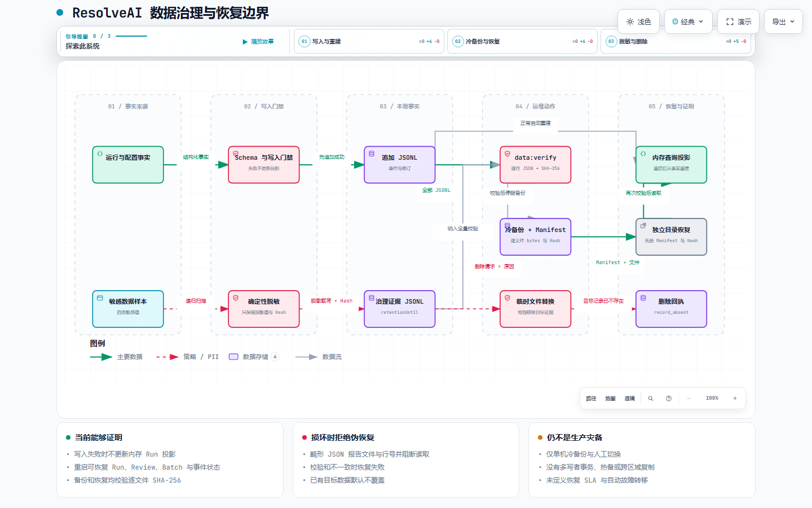Screen dimensions: 812x508
Task: Switch to 地图 view mode
Action: 610,398
